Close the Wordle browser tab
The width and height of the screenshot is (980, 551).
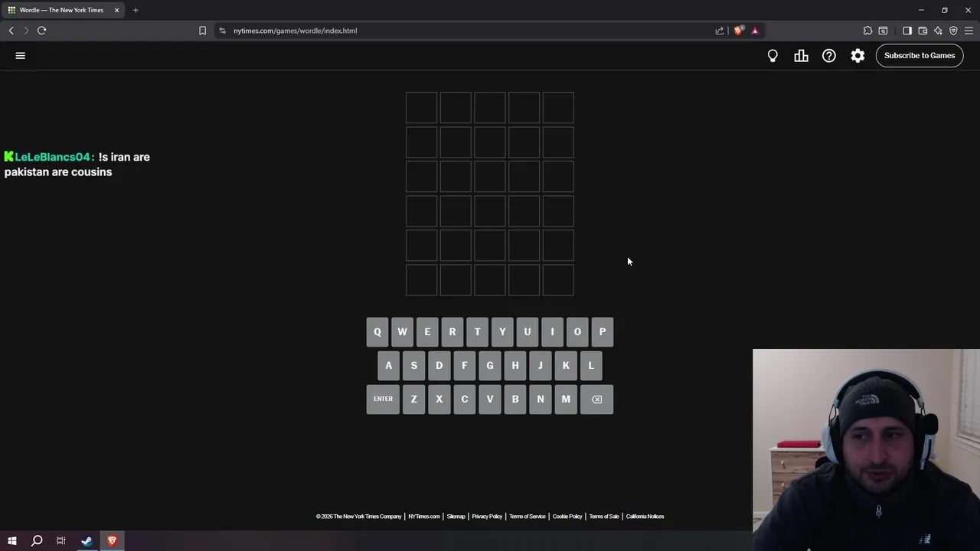click(x=116, y=10)
